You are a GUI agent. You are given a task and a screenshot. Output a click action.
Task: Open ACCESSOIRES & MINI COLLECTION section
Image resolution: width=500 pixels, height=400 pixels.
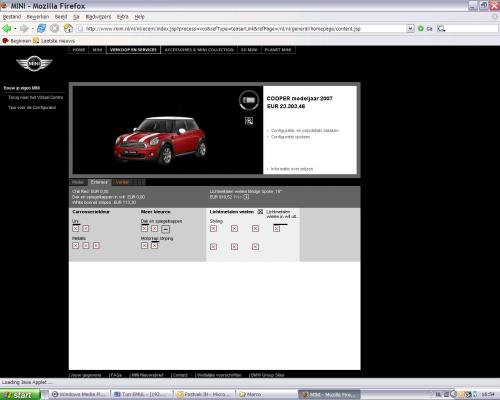point(199,50)
